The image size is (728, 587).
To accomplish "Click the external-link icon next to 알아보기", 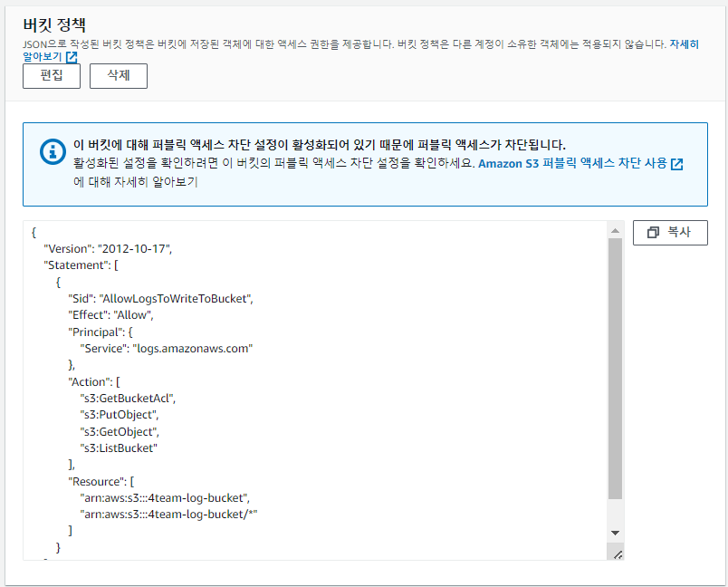I will point(72,57).
